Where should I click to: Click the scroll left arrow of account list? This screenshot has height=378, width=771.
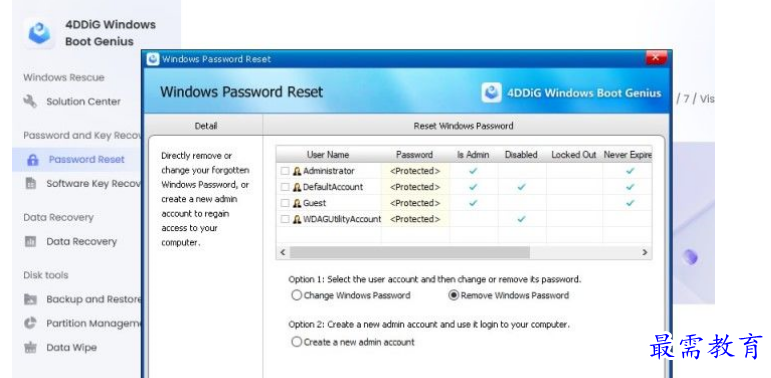pyautogui.click(x=283, y=252)
